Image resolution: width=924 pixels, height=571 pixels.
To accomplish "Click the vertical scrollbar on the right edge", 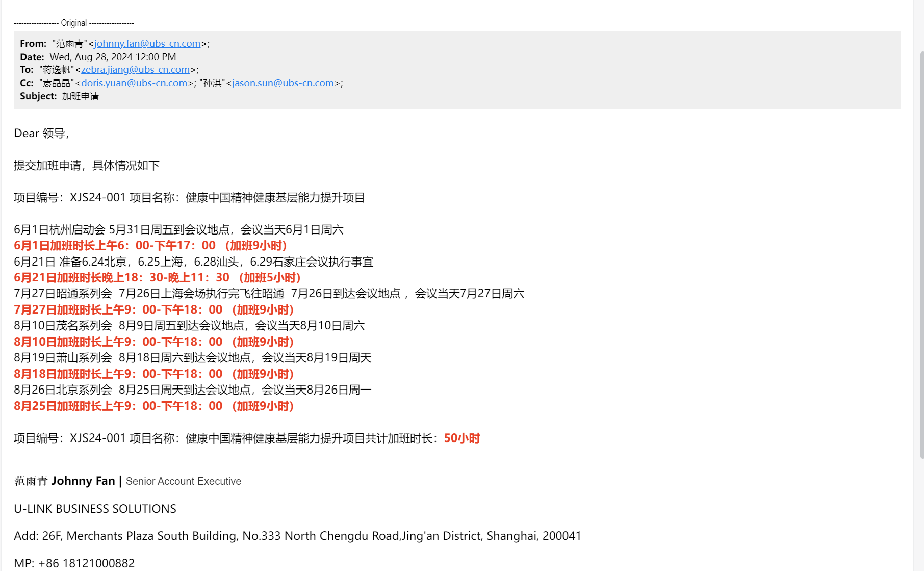I will pyautogui.click(x=921, y=255).
